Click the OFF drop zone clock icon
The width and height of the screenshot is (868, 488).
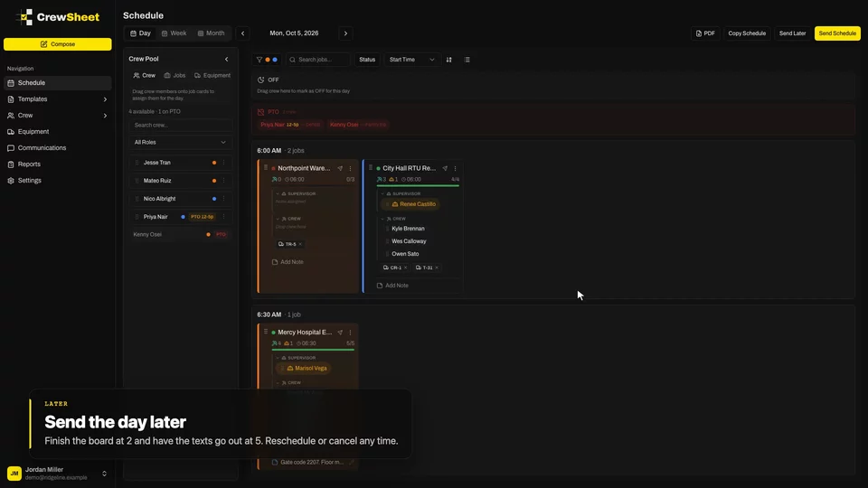pos(260,80)
